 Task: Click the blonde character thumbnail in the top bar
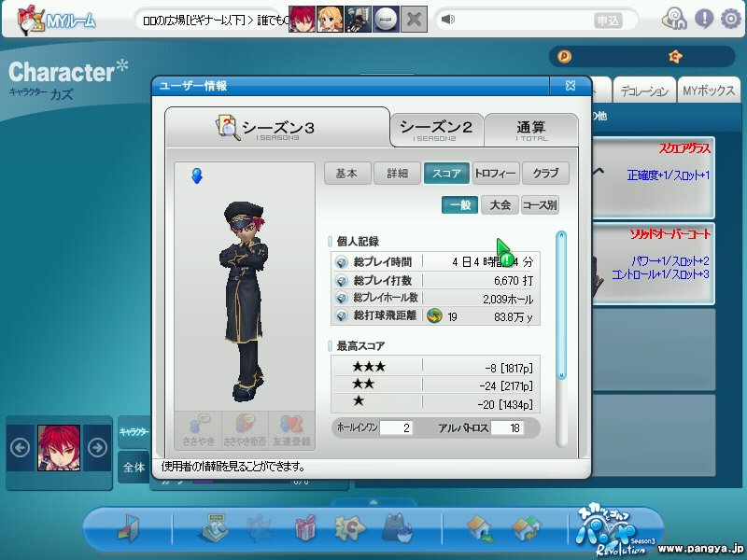331,19
